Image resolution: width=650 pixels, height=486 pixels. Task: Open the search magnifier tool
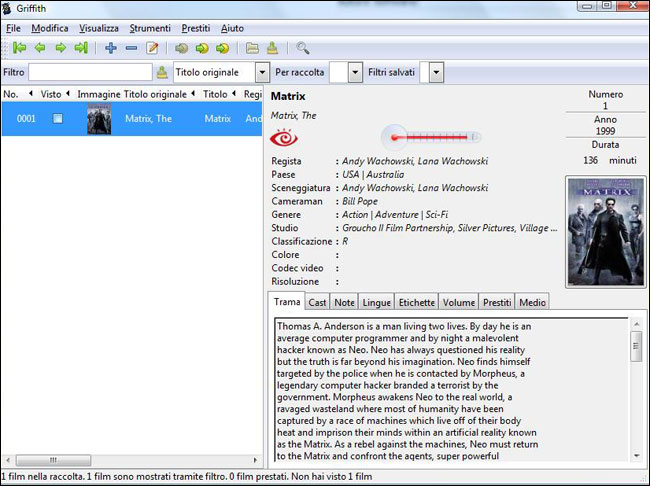click(302, 47)
